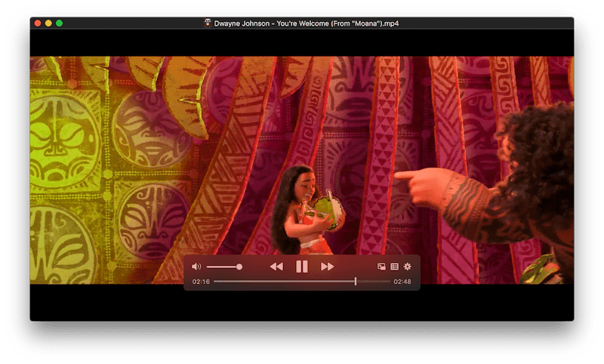Click the playback progress bar handle
This screenshot has height=364, width=604.
tap(355, 282)
